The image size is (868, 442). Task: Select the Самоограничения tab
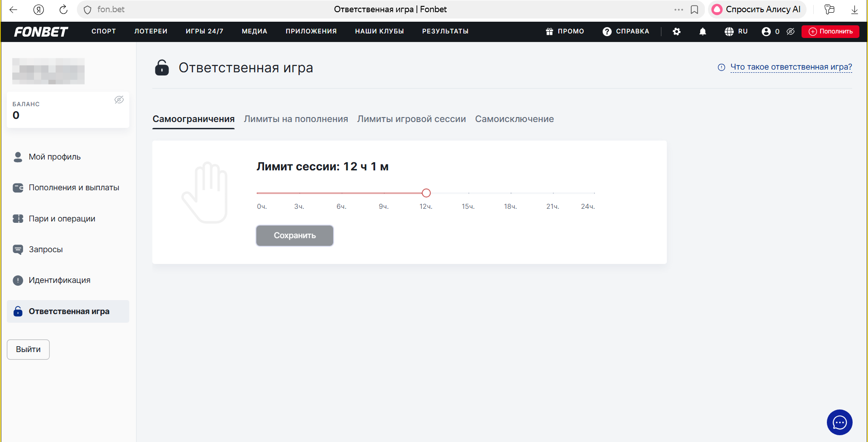(x=193, y=119)
